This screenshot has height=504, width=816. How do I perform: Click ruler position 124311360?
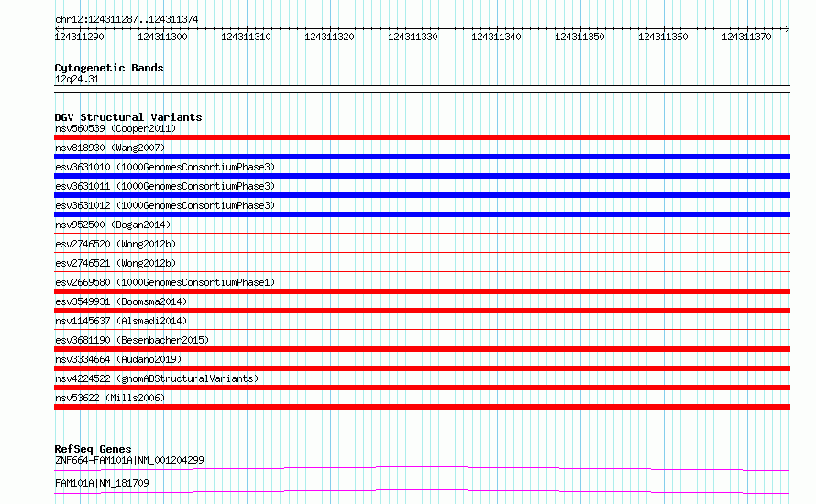coord(663,37)
